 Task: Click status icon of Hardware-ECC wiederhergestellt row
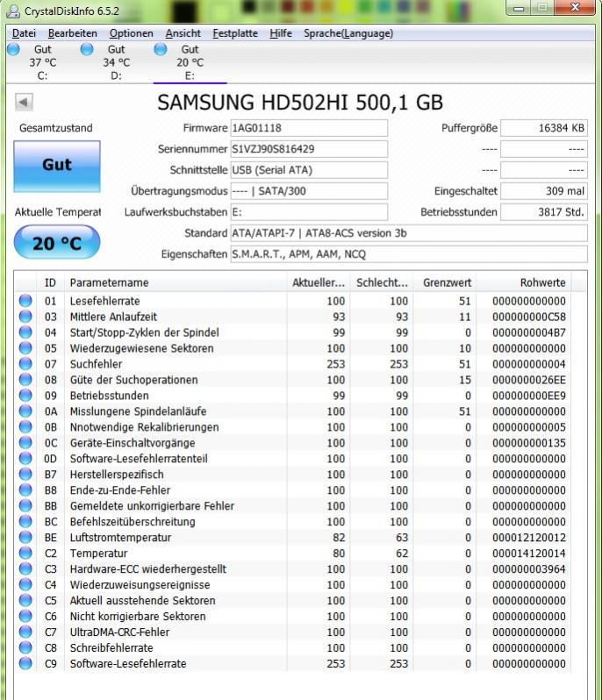point(25,568)
